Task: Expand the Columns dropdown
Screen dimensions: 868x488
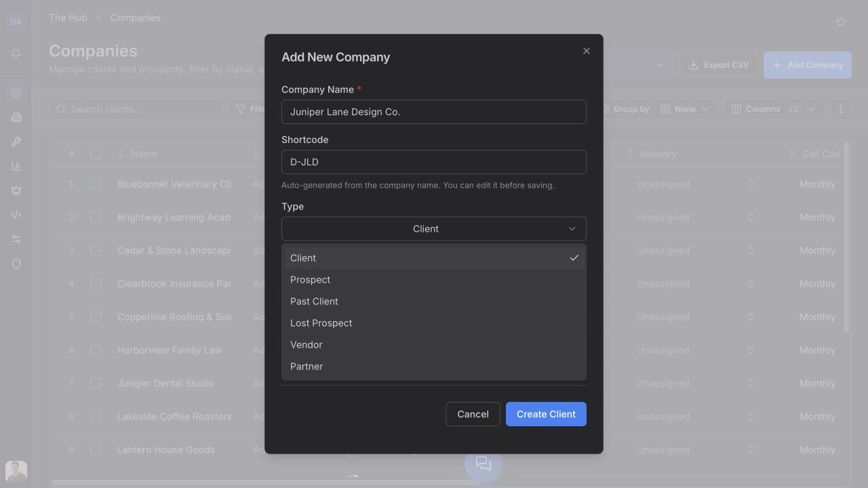Action: (774, 109)
